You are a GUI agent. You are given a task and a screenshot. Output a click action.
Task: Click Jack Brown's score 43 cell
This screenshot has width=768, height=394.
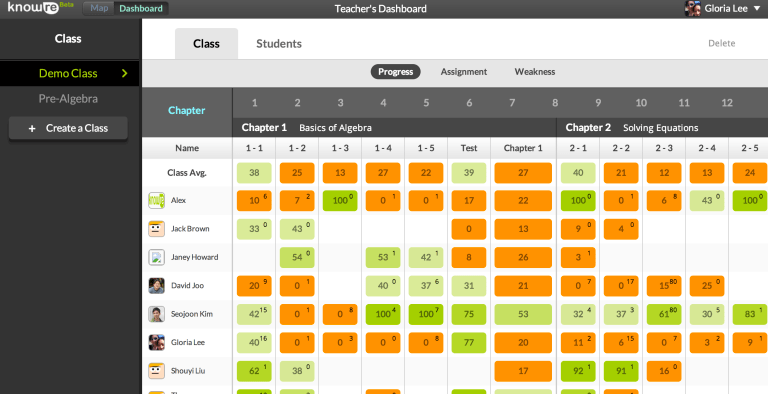(x=297, y=229)
